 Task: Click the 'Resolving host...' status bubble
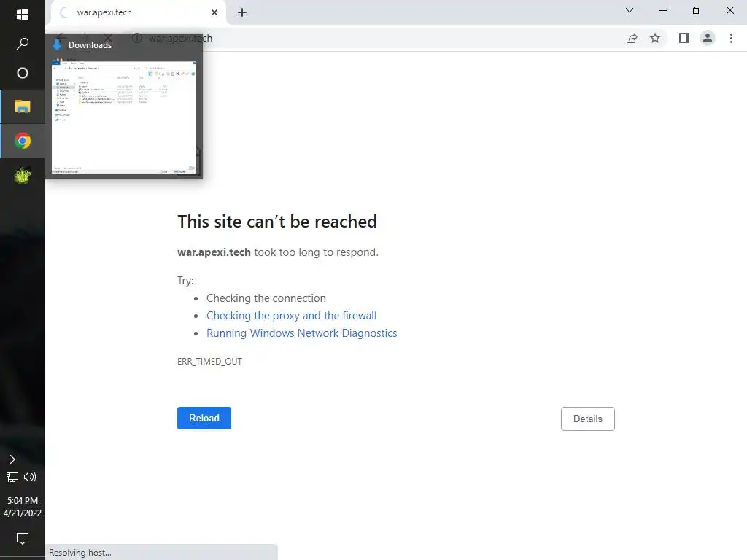coord(161,553)
